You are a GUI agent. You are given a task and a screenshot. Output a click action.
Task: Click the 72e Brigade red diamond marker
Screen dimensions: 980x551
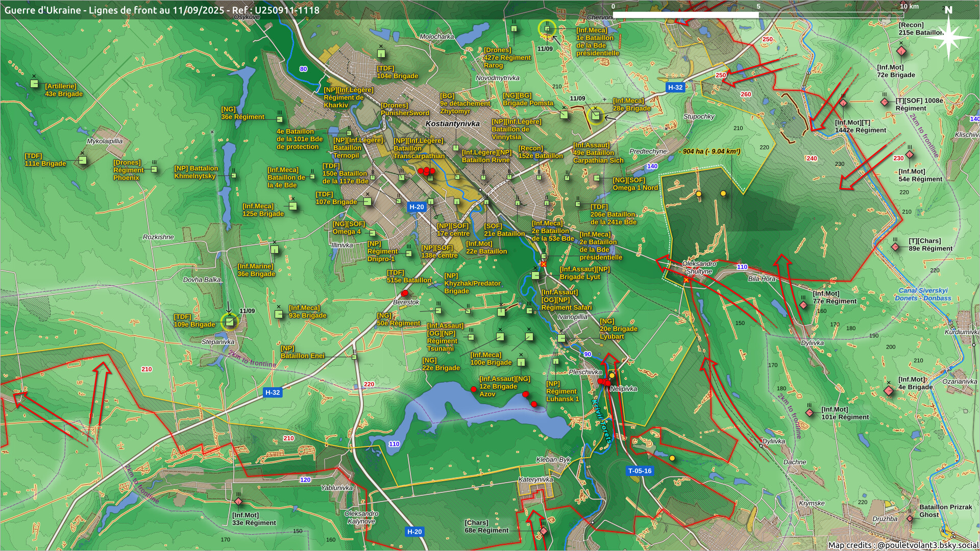point(901,52)
